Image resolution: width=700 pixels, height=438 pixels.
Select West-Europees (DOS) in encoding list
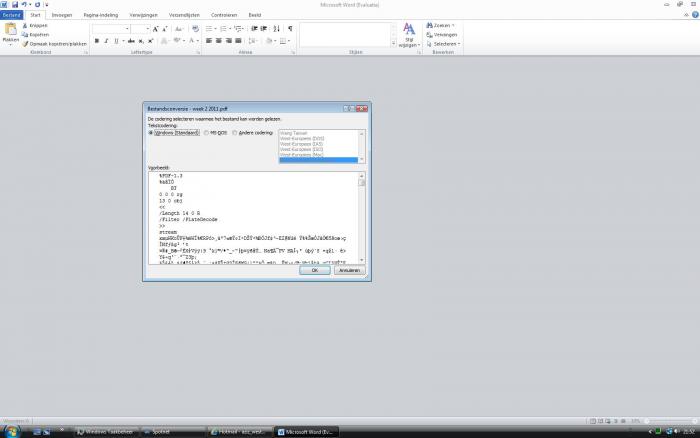click(302, 139)
